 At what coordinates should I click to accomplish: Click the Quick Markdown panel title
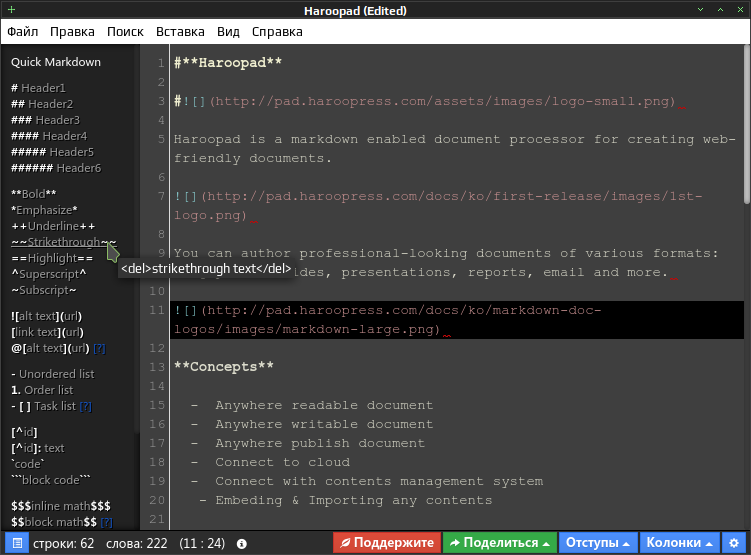(56, 62)
